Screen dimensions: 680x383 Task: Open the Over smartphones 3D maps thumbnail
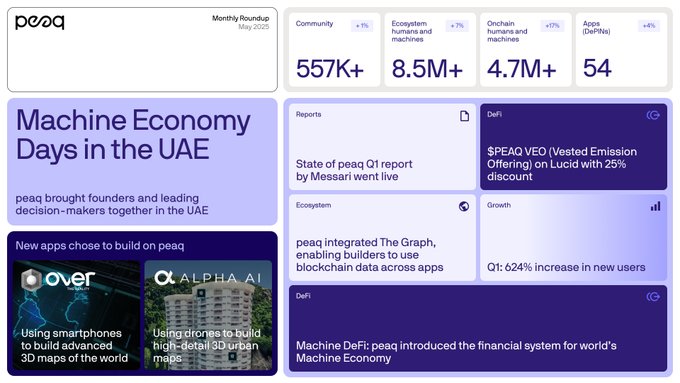point(76,315)
